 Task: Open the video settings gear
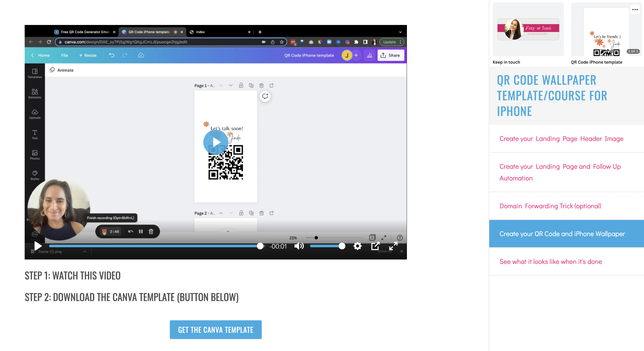pos(357,246)
